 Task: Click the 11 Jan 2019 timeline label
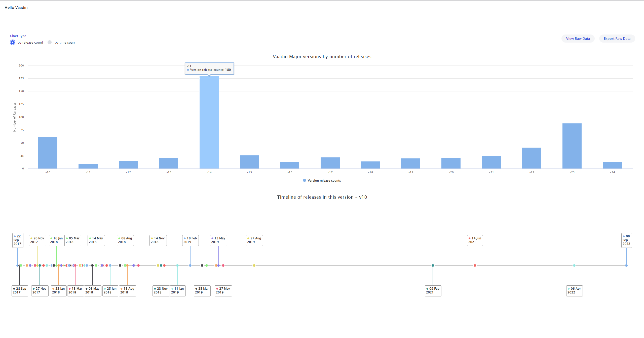(x=178, y=291)
